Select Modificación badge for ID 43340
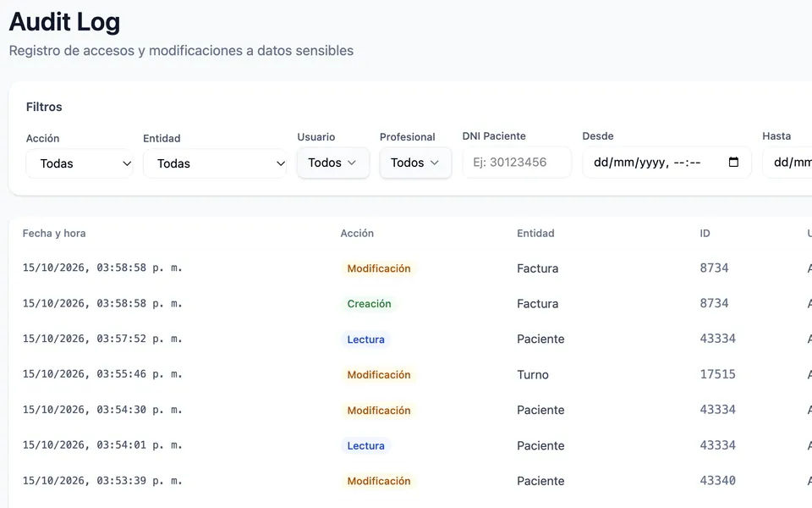 coord(379,481)
